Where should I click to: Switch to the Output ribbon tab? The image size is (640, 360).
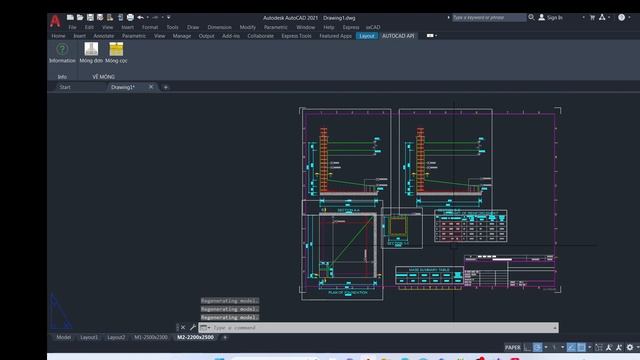tap(206, 36)
